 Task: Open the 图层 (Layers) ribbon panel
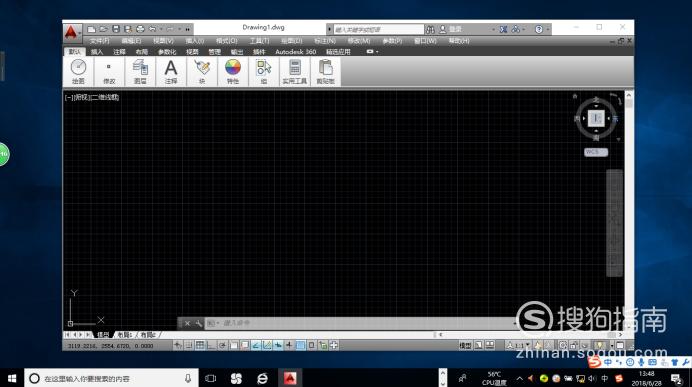140,71
